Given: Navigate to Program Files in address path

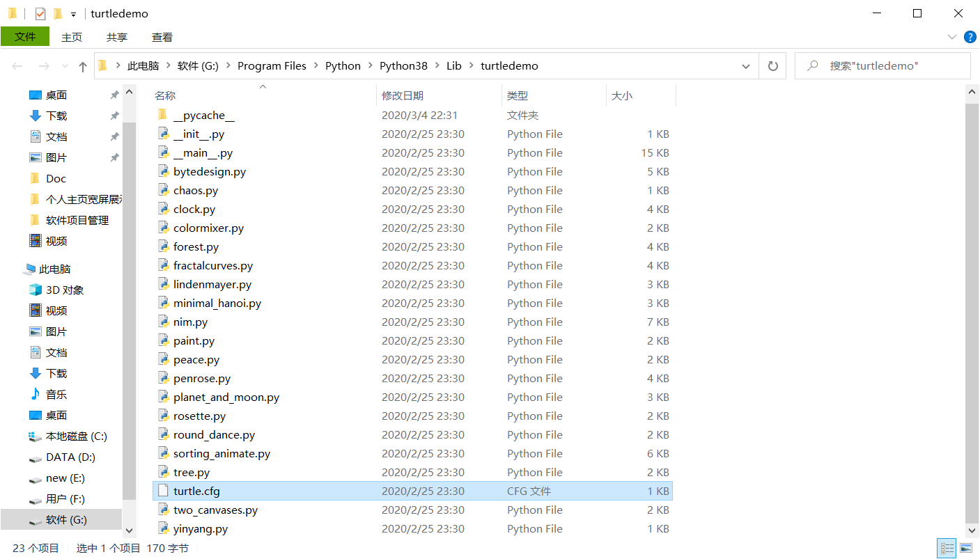Looking at the screenshot, I should point(272,66).
